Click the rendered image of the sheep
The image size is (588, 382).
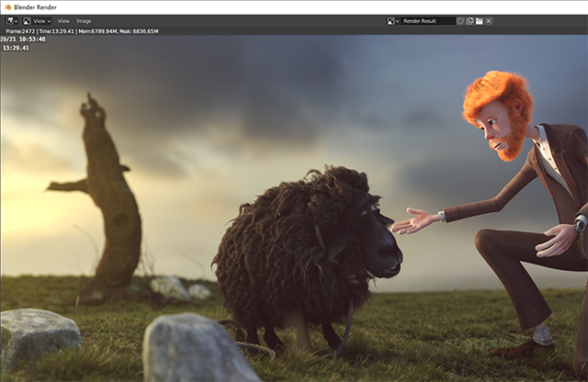(x=307, y=259)
